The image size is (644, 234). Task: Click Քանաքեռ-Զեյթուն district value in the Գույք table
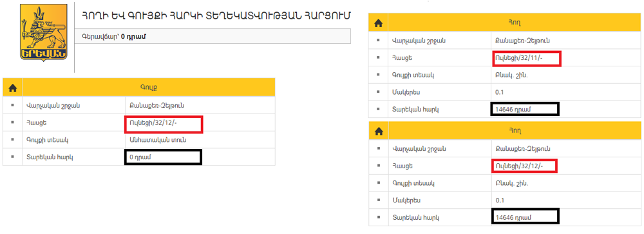click(x=156, y=105)
